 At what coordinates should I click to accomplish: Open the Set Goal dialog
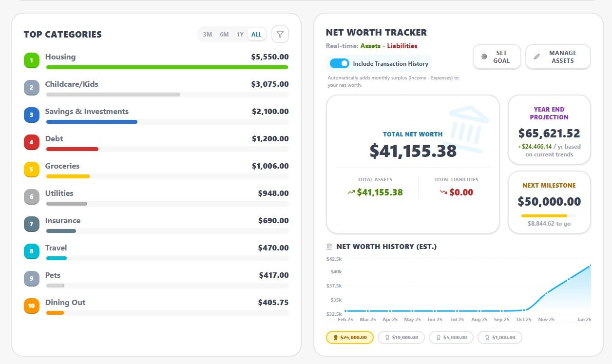497,57
